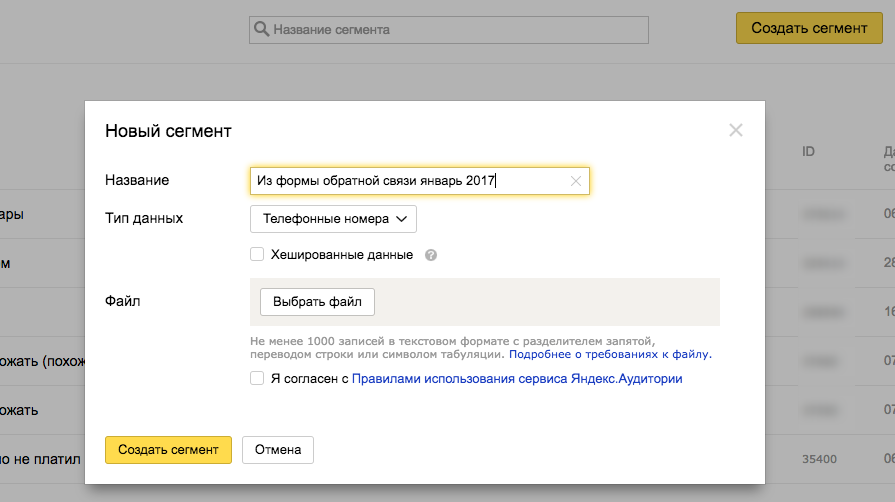
Task: Select the segment row with ID 35400
Action: coord(818,459)
